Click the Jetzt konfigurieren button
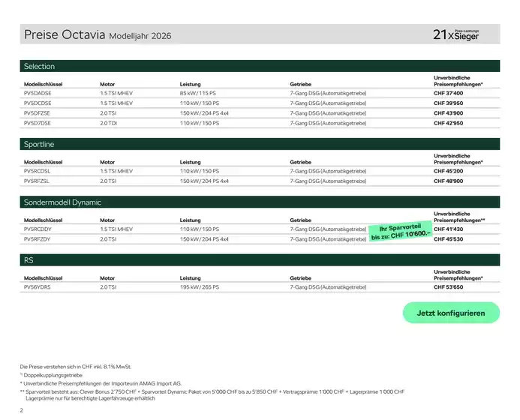The image size is (520, 420). pos(451,313)
